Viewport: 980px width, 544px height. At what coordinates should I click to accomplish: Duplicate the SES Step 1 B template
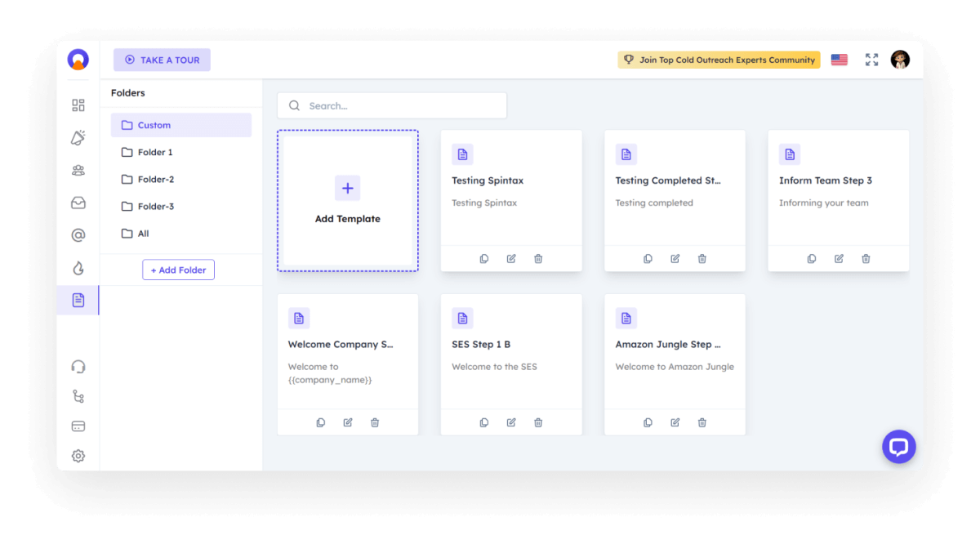tap(484, 422)
